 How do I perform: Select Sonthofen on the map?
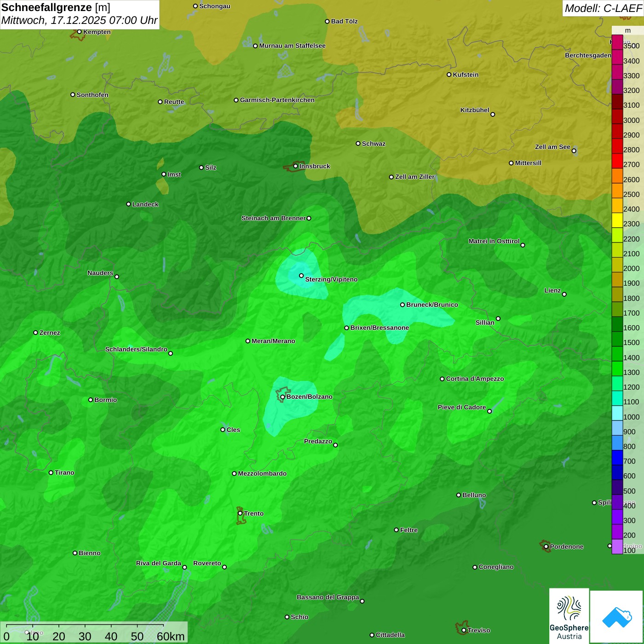point(89,95)
